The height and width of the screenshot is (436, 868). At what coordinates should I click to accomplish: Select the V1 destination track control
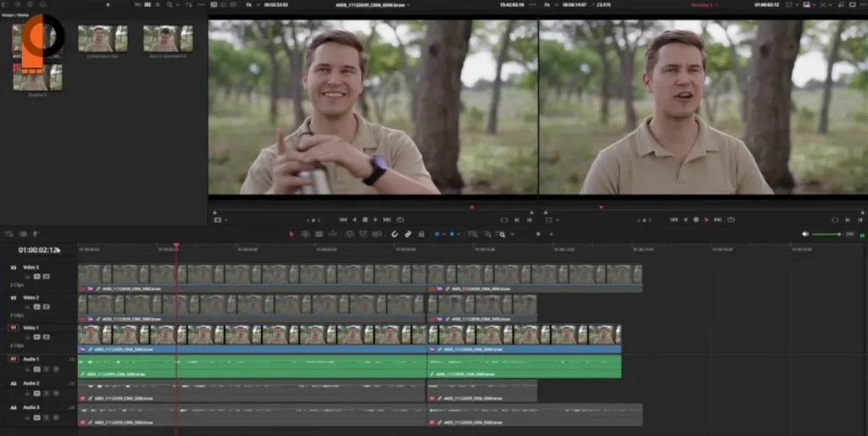[13, 327]
